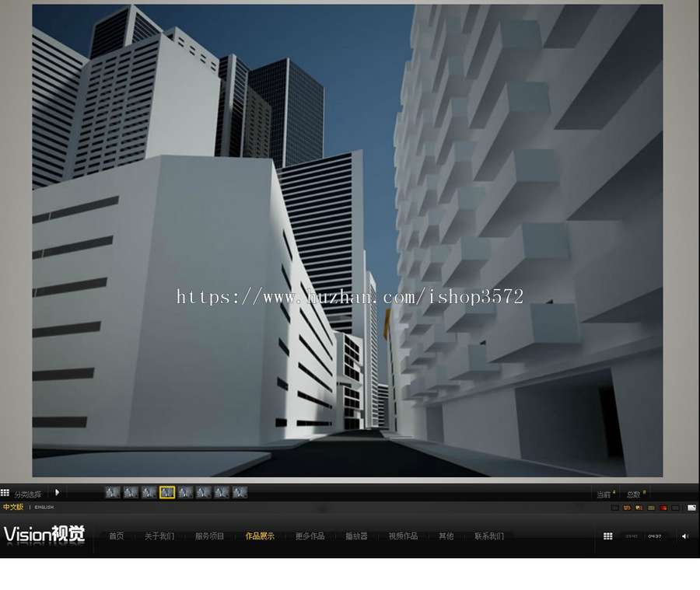Select the first dark background swatch
Screen dimensions: 700x590
(x=614, y=508)
